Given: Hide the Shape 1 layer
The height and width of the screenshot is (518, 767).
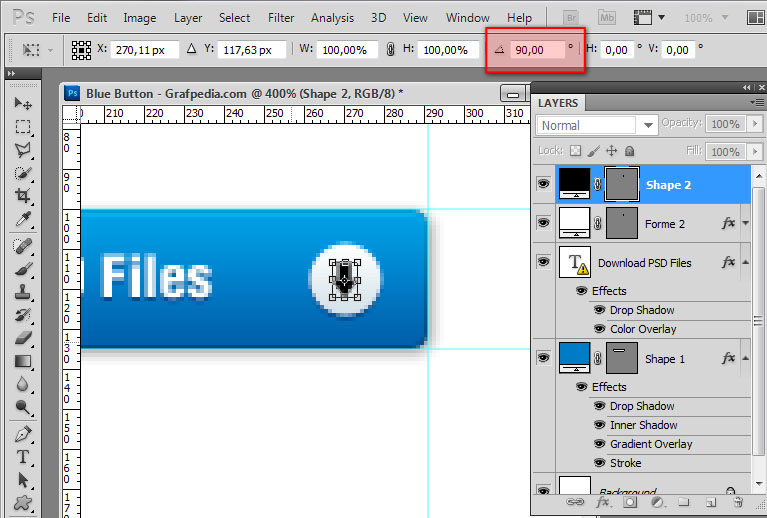Looking at the screenshot, I should click(x=543, y=358).
